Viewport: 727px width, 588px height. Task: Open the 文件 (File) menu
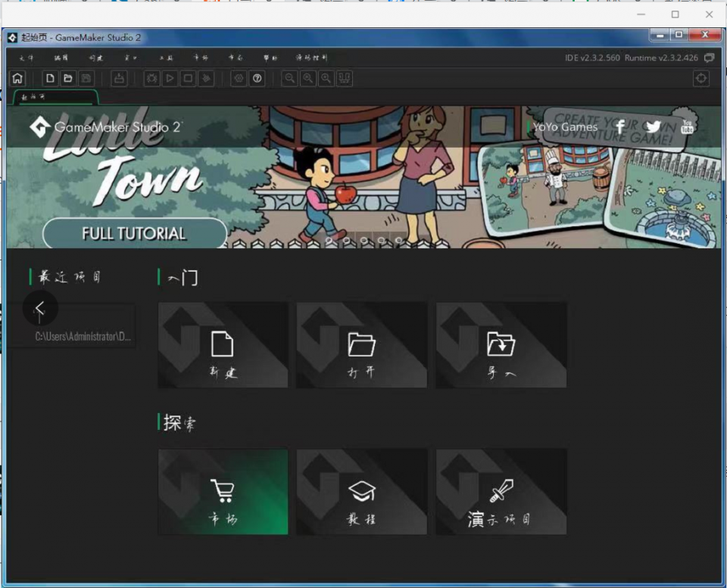27,58
